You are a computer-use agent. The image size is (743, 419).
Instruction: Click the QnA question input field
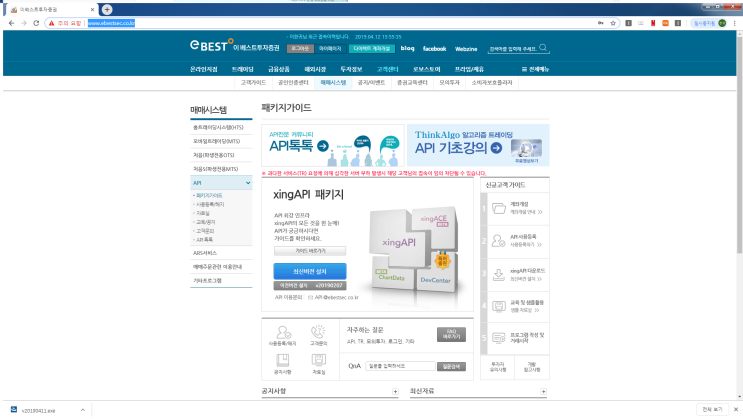coord(400,366)
